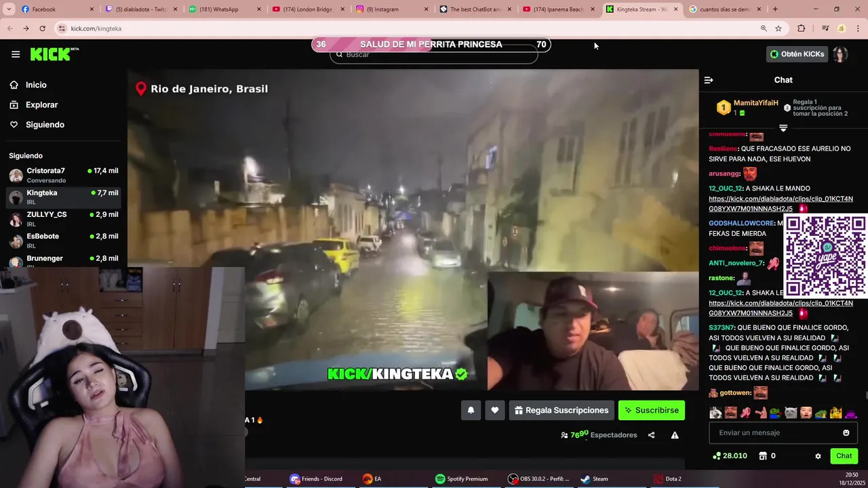Click the green Suscribirse button
Viewport: 868px width, 488px height.
(652, 410)
